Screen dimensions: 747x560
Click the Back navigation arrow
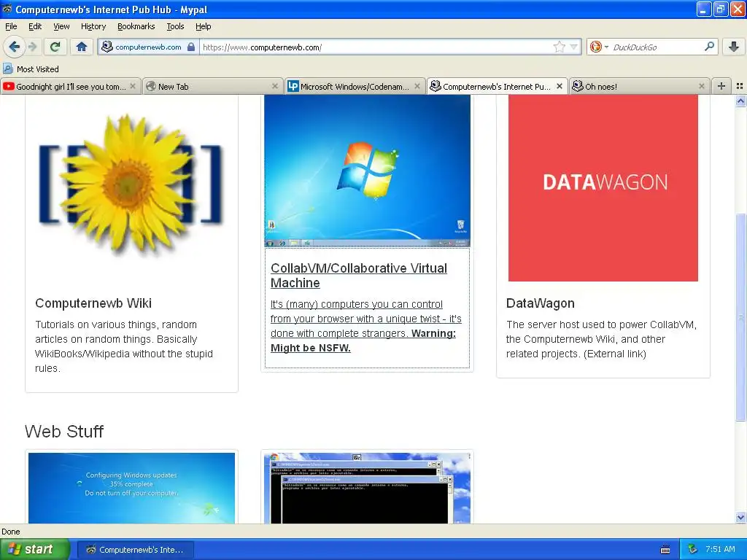click(x=14, y=47)
